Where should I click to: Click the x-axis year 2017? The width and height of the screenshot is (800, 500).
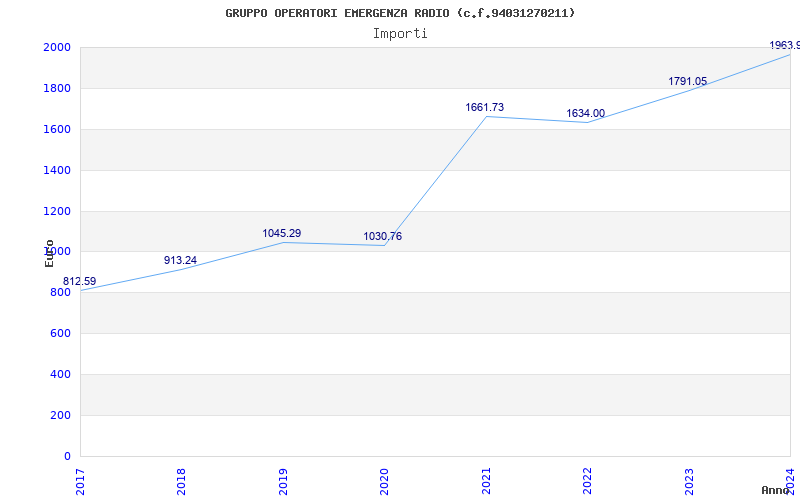[x=81, y=482]
